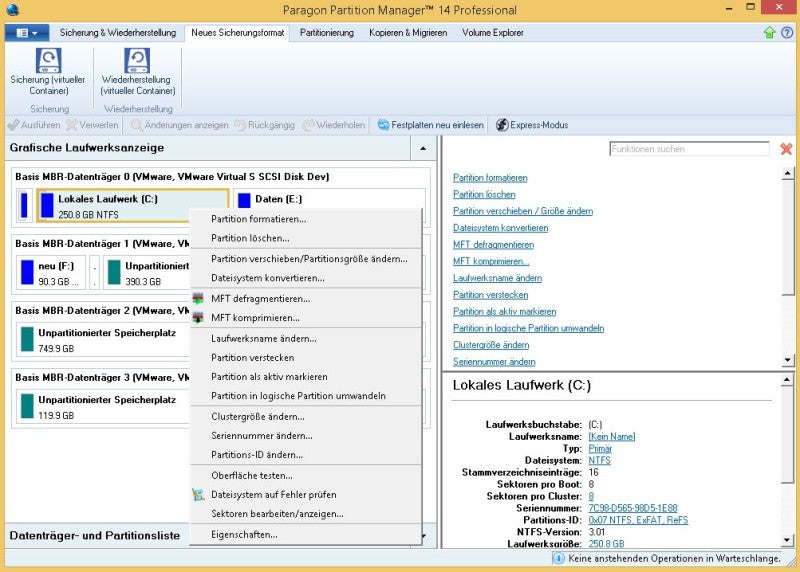Click Rückgängig toolbar button
This screenshot has width=800, height=572.
(x=265, y=125)
